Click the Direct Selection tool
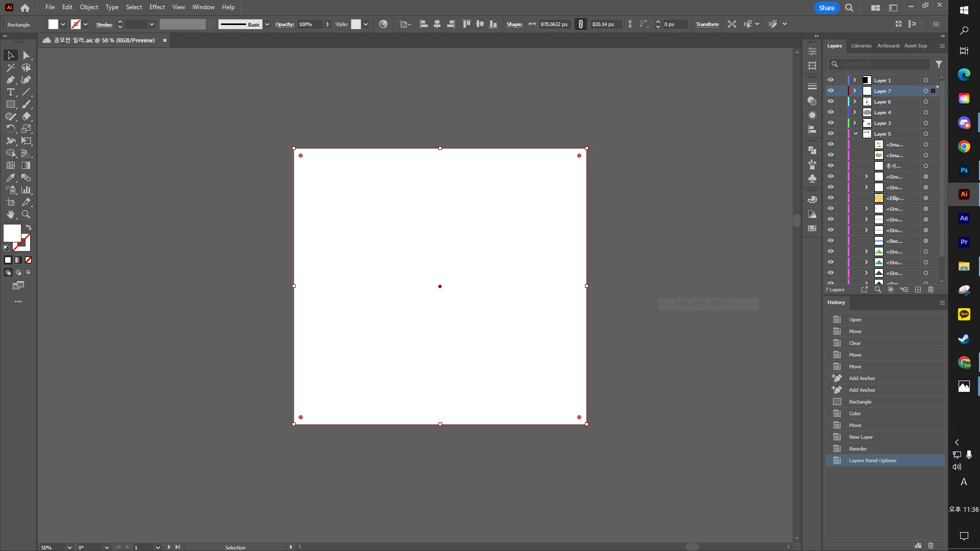Image resolution: width=980 pixels, height=551 pixels. point(27,55)
